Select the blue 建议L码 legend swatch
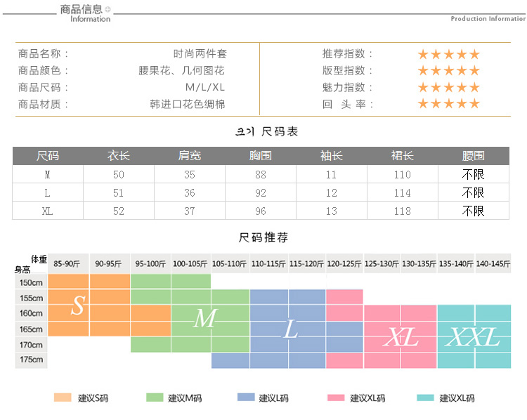 pyautogui.click(x=246, y=398)
